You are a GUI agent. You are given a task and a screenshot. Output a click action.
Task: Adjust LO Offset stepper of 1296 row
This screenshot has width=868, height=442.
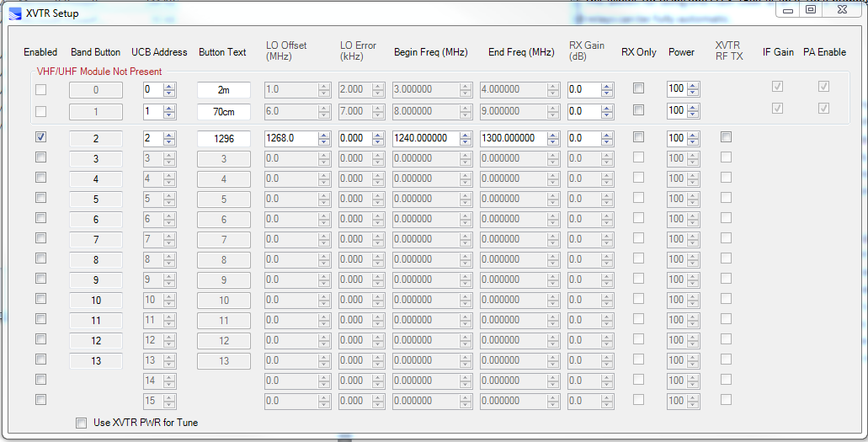pos(324,138)
